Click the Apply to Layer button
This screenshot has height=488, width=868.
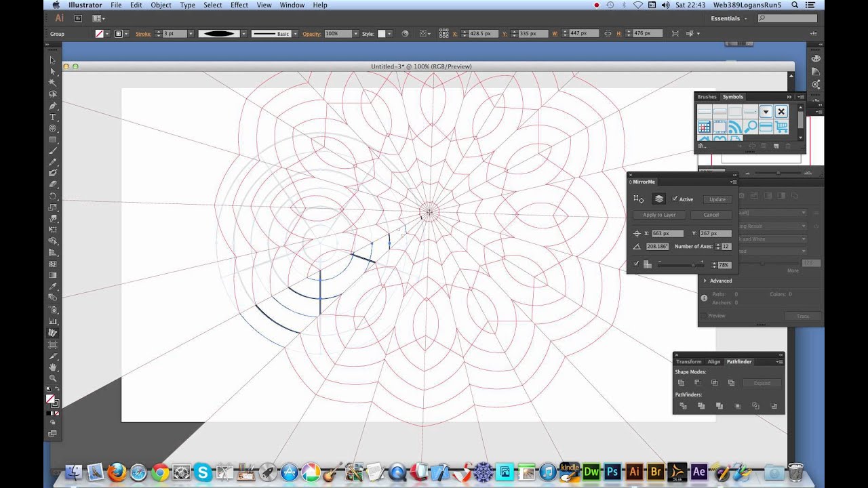click(659, 215)
